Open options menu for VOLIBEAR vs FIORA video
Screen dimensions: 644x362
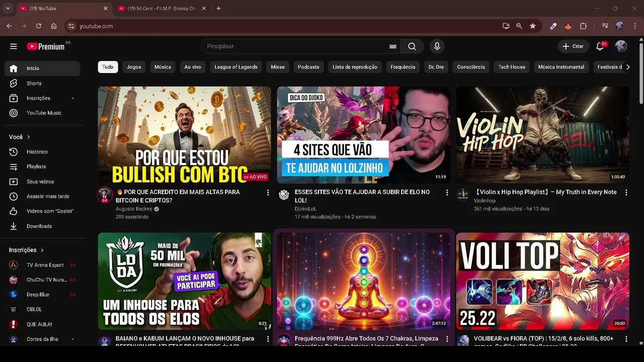tap(626, 339)
